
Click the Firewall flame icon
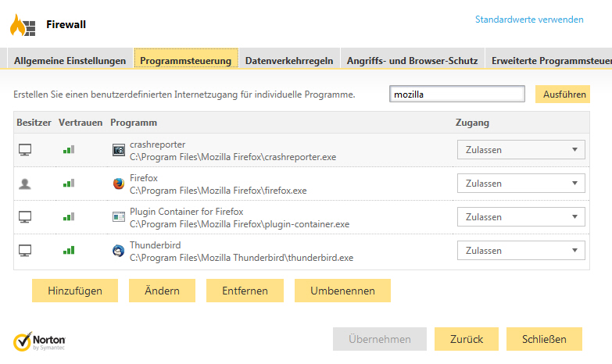point(22,25)
